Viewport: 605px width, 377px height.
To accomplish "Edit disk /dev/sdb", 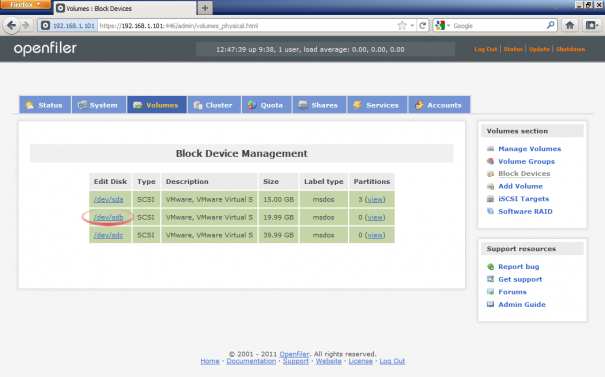I will point(108,217).
